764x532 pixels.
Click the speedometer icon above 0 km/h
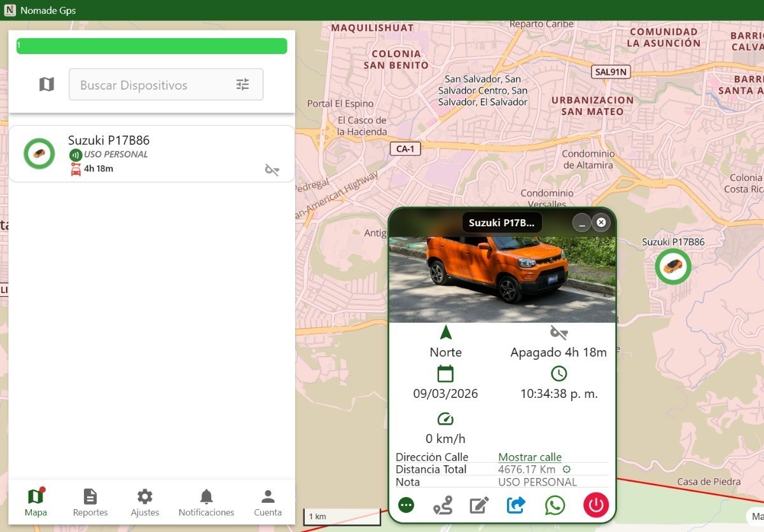coord(445,419)
